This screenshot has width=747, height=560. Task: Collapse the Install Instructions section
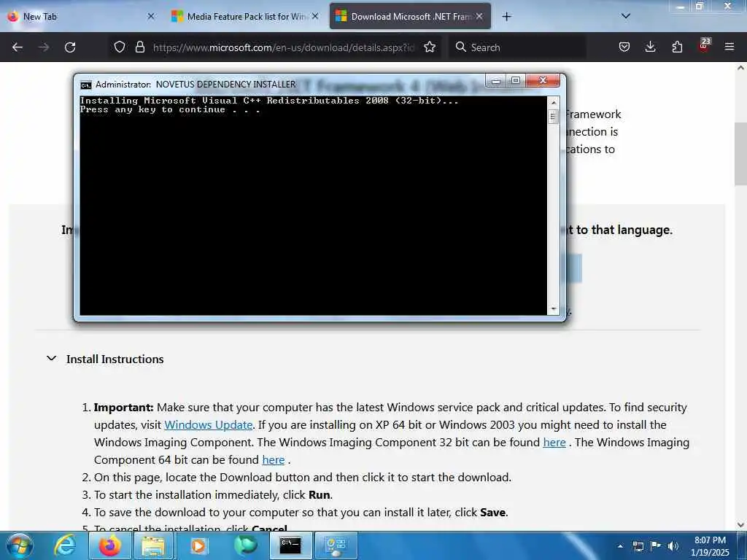point(52,359)
